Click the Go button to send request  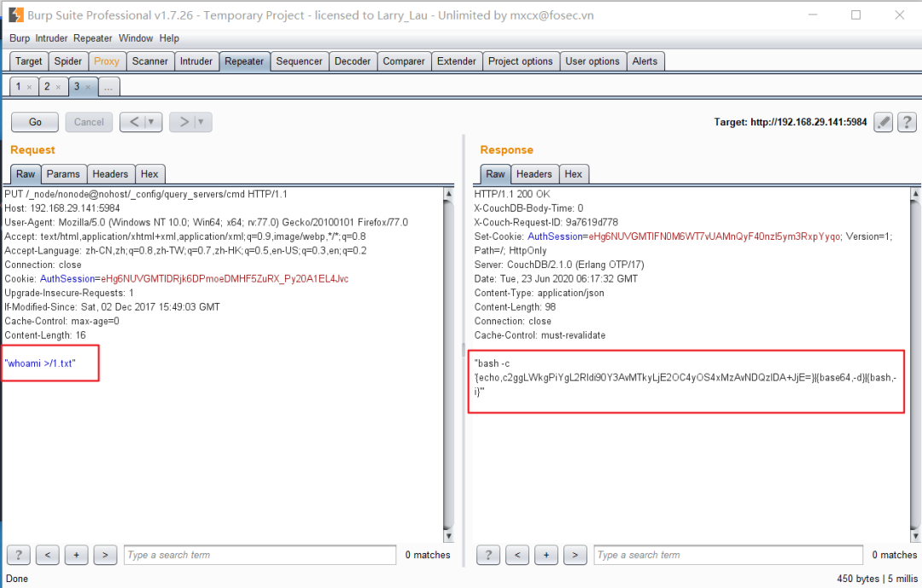click(x=35, y=122)
